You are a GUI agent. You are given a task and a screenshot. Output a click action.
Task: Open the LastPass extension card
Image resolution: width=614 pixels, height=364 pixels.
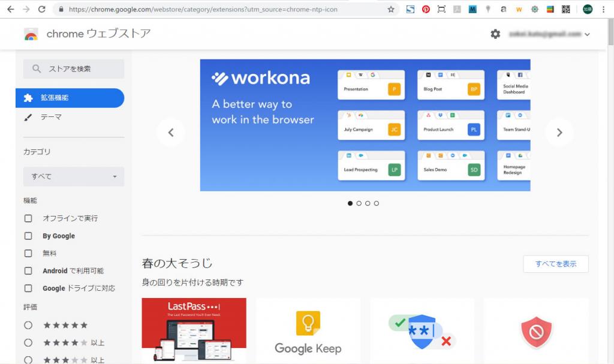click(194, 330)
